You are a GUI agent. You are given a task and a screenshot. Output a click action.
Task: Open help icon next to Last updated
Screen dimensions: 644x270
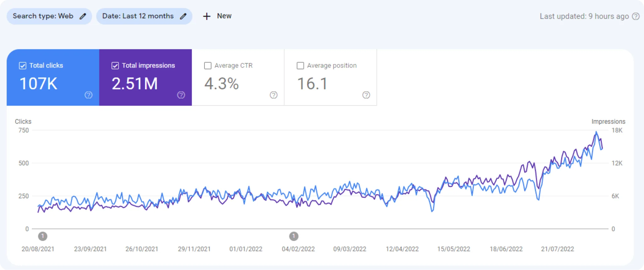636,16
